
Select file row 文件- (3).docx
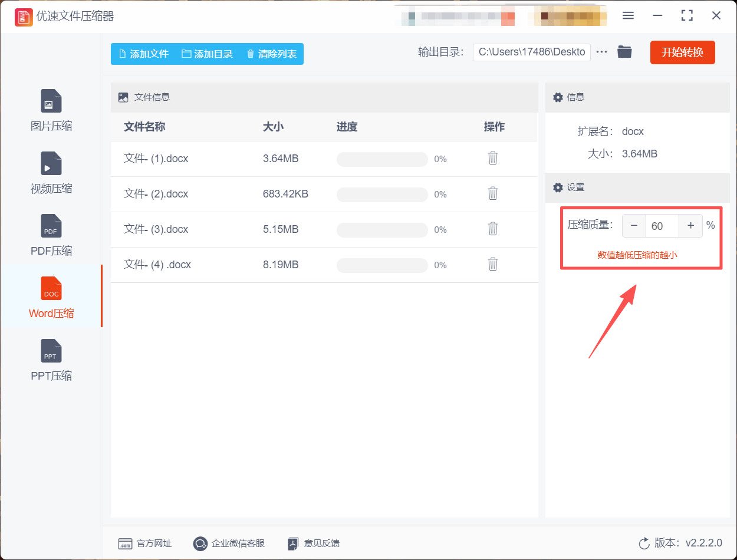[x=324, y=229]
